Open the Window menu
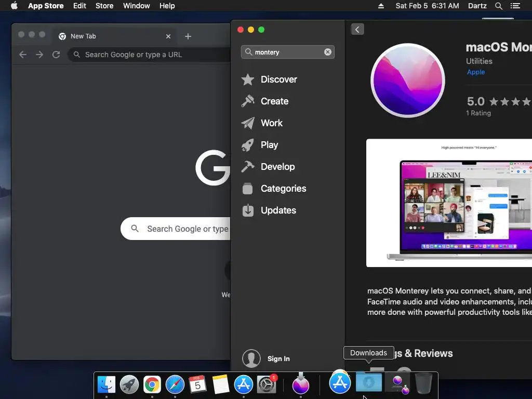Image resolution: width=532 pixels, height=399 pixels. coord(137,6)
